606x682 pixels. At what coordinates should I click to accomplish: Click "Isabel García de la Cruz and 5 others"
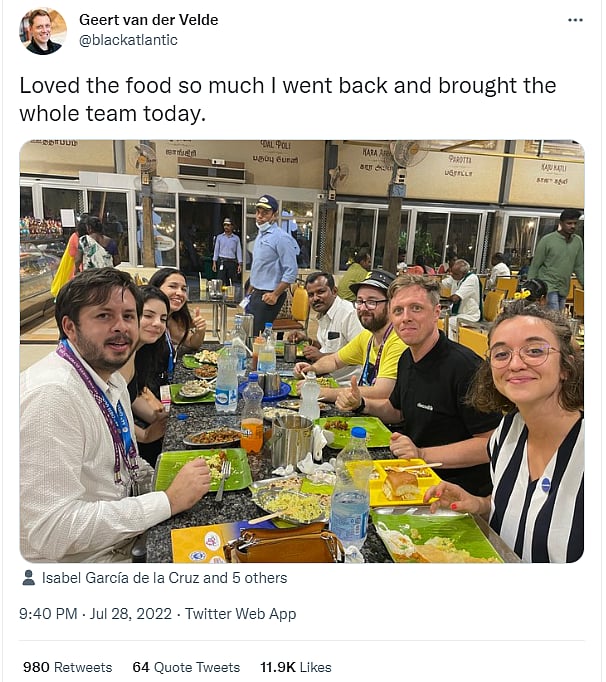(164, 578)
